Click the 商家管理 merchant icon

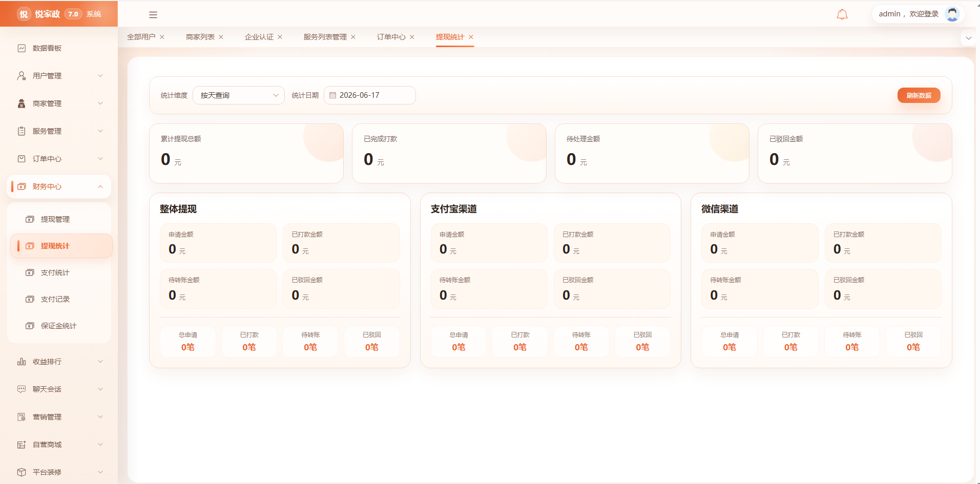tap(22, 103)
